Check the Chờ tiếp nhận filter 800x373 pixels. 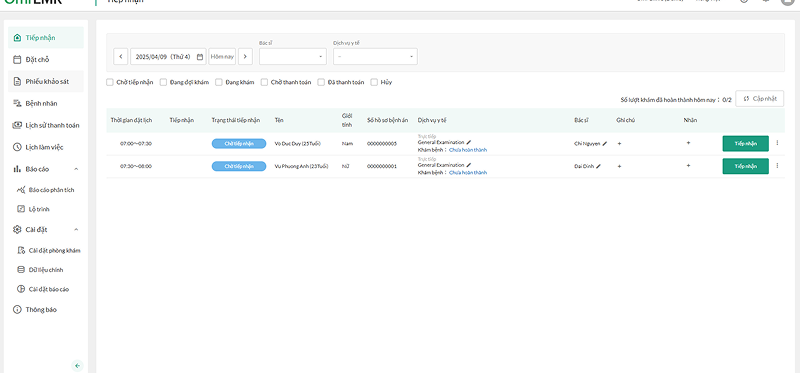110,82
